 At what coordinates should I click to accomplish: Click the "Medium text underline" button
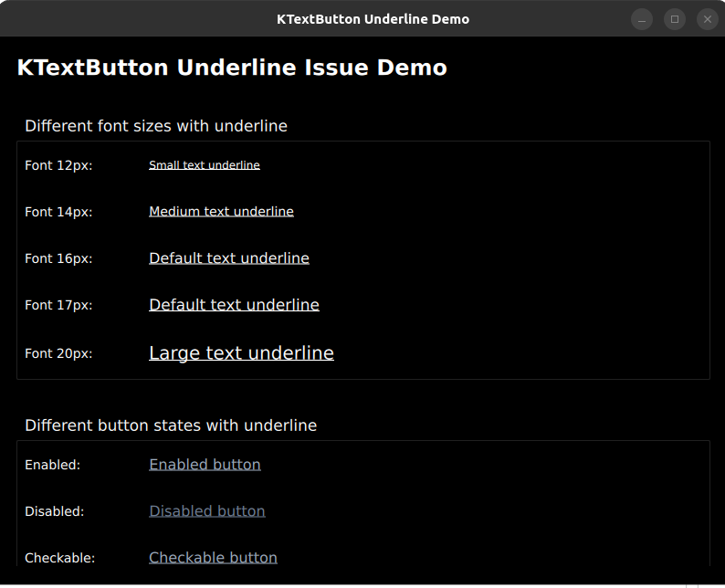coord(221,212)
